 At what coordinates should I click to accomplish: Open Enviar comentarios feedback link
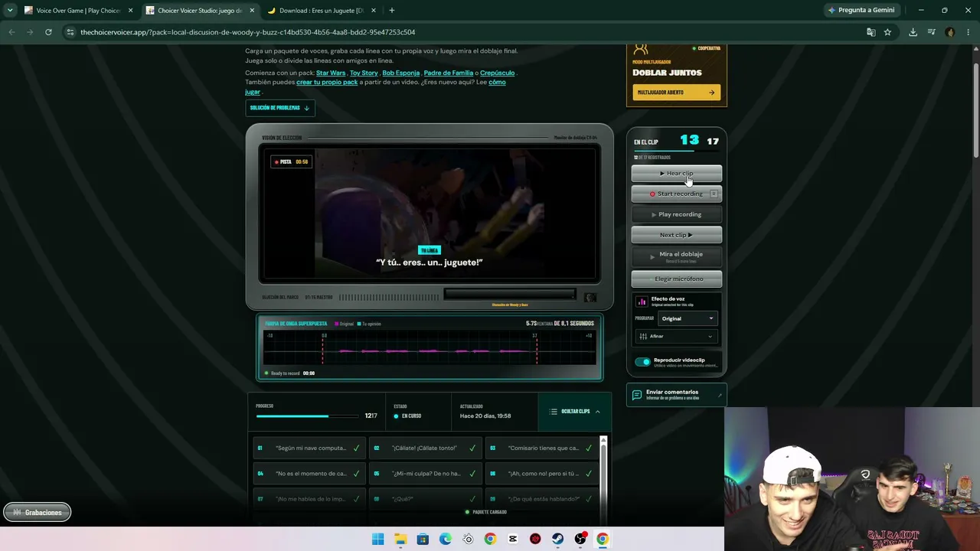[x=676, y=395]
